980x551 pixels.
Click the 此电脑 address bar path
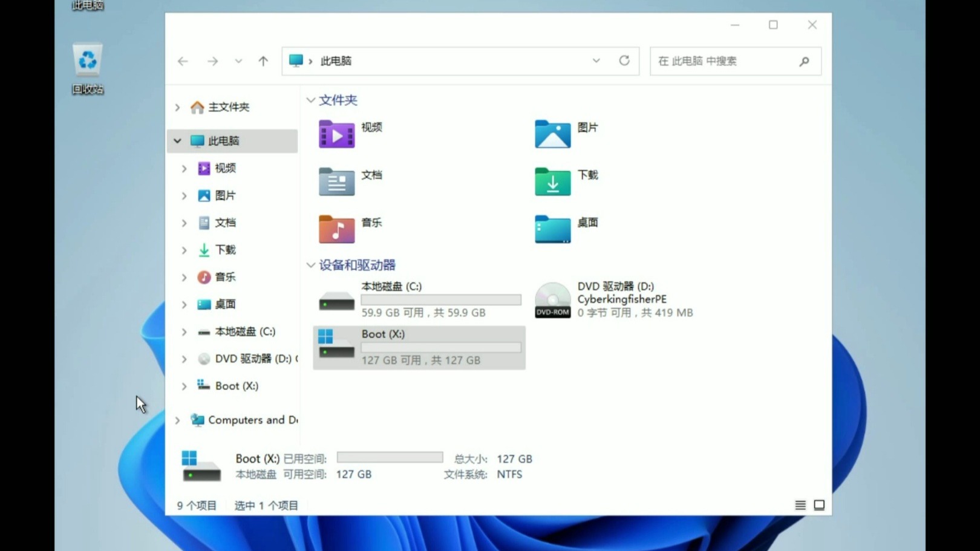[x=336, y=61]
